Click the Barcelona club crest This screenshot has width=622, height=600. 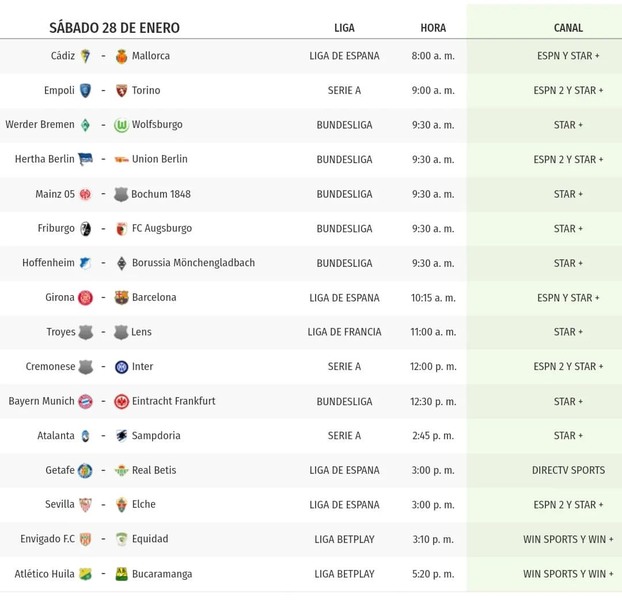pyautogui.click(x=121, y=297)
